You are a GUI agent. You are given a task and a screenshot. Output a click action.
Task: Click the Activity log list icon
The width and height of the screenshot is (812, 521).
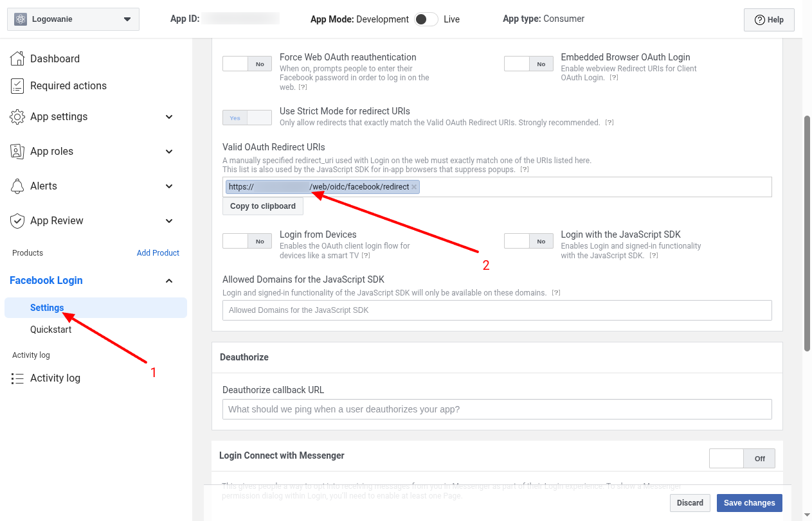[x=18, y=378]
